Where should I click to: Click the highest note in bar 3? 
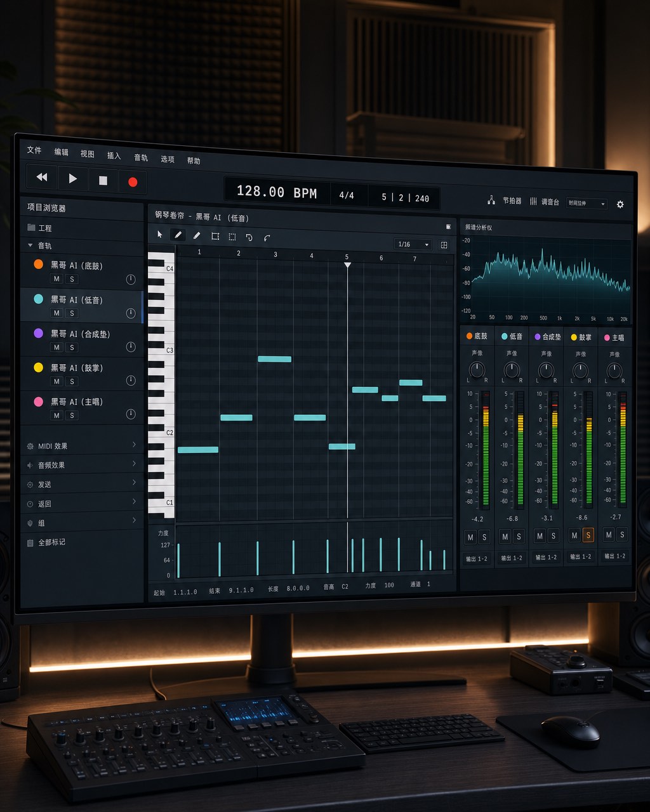click(x=274, y=359)
